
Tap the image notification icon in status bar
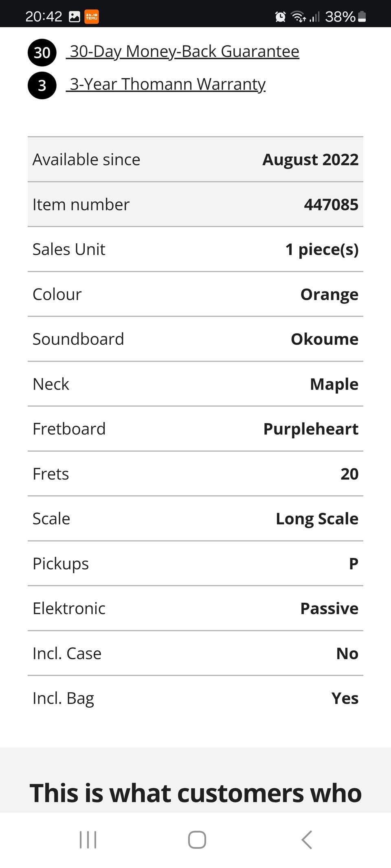click(x=75, y=17)
